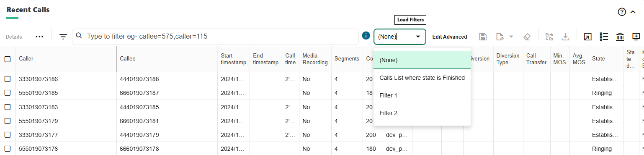Click Ringing state for caller 555019073185

606,93
